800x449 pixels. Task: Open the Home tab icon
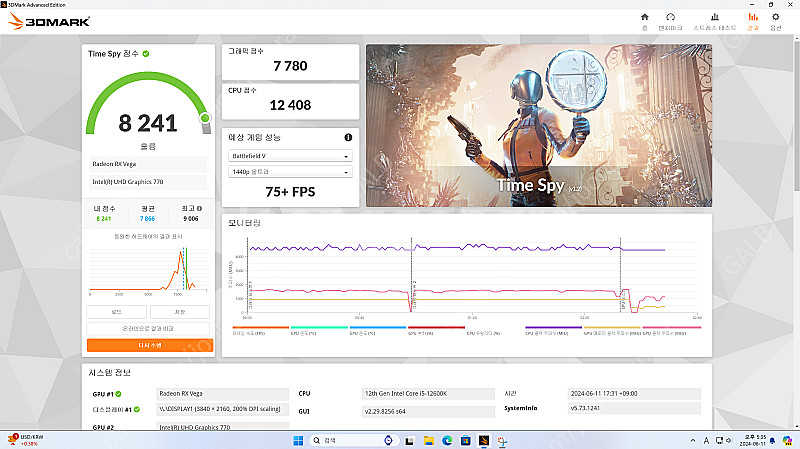click(x=644, y=17)
